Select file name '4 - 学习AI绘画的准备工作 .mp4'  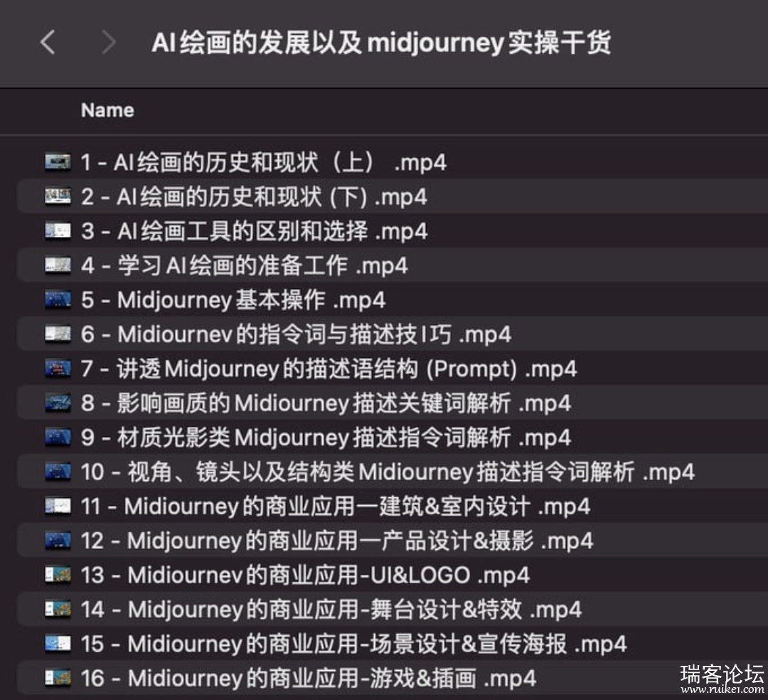click(245, 265)
